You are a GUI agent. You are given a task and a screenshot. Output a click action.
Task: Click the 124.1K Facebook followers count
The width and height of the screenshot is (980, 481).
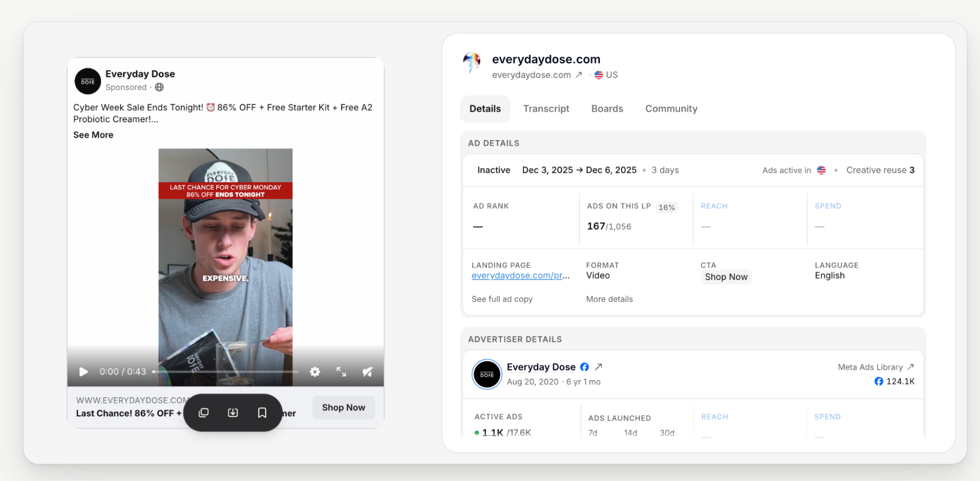(x=895, y=382)
